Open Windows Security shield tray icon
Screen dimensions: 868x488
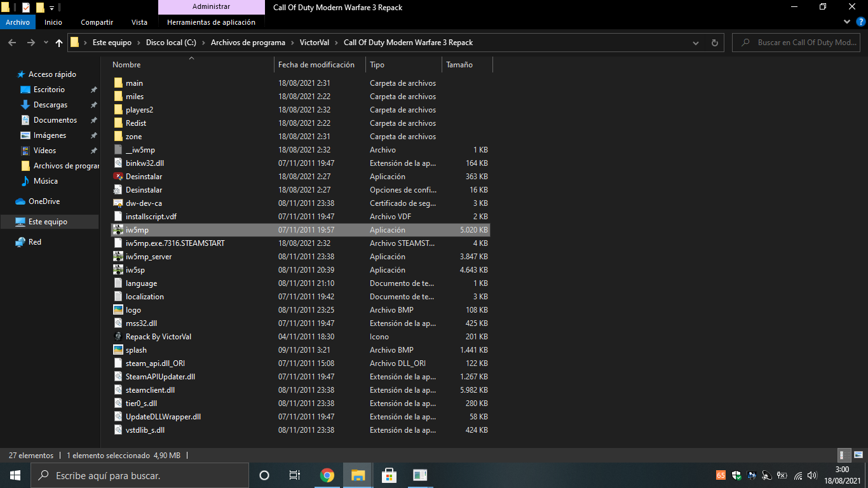pos(736,475)
